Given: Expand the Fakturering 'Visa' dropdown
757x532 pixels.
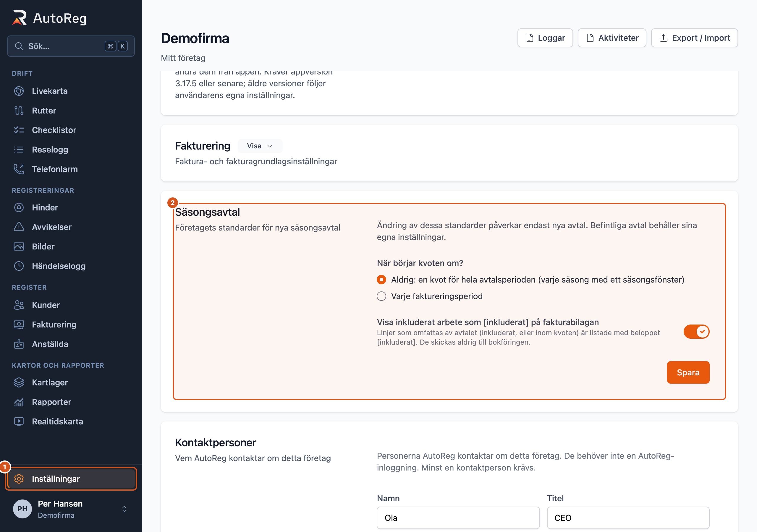Looking at the screenshot, I should pyautogui.click(x=260, y=146).
